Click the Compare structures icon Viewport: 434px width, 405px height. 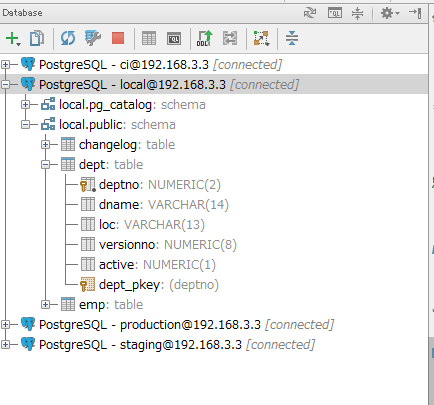[x=230, y=38]
